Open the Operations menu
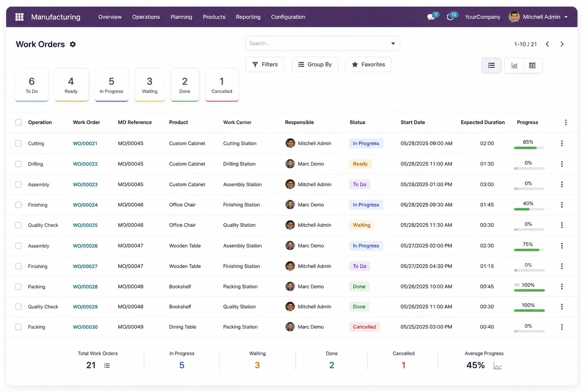The width and height of the screenshot is (588, 392). [146, 17]
